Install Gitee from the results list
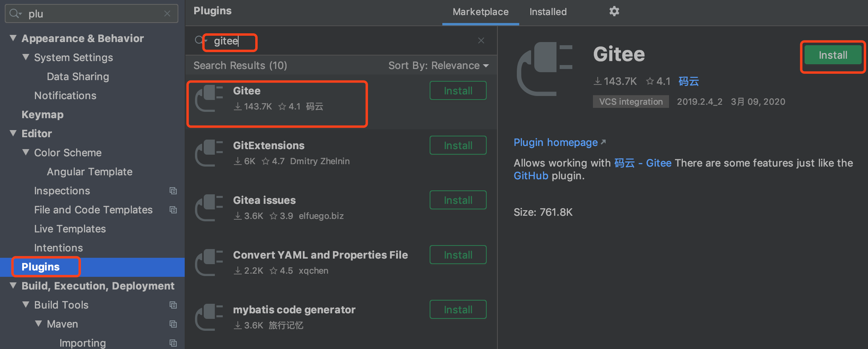This screenshot has height=349, width=868. (x=458, y=91)
